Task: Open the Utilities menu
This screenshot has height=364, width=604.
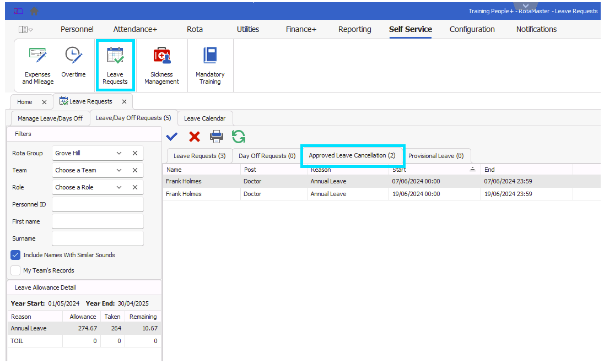Action: pos(248,29)
